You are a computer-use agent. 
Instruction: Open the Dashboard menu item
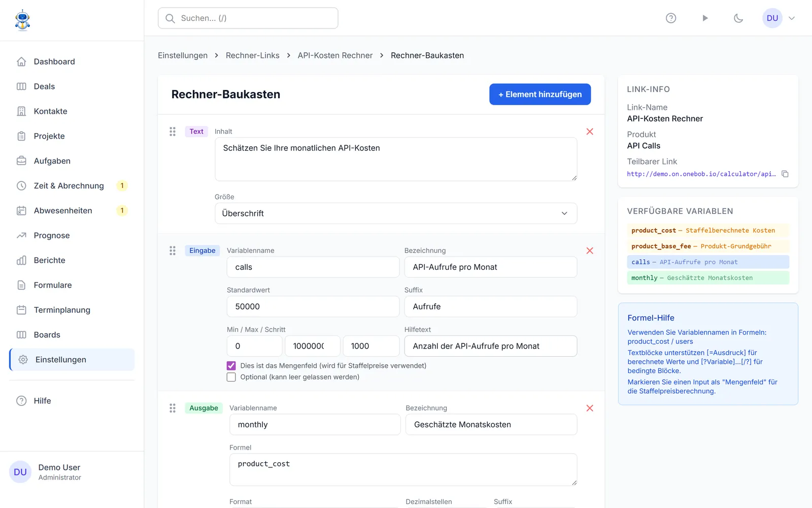click(x=72, y=61)
